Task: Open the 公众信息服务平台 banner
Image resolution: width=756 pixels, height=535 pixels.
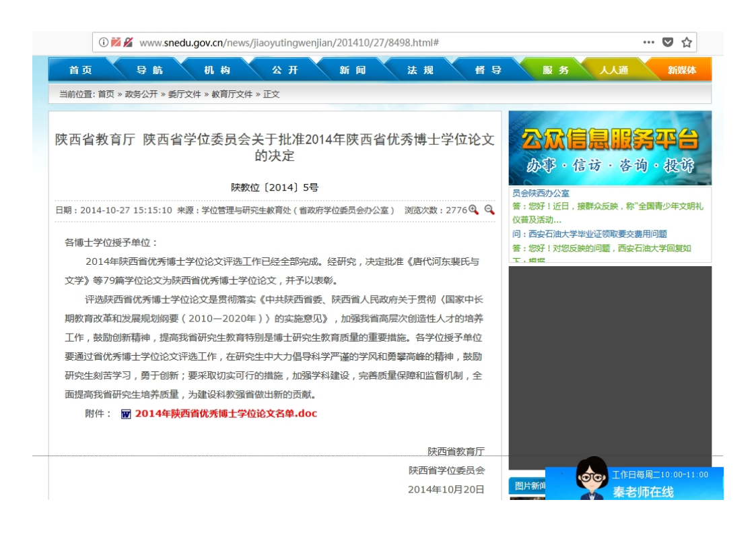Action: 610,148
